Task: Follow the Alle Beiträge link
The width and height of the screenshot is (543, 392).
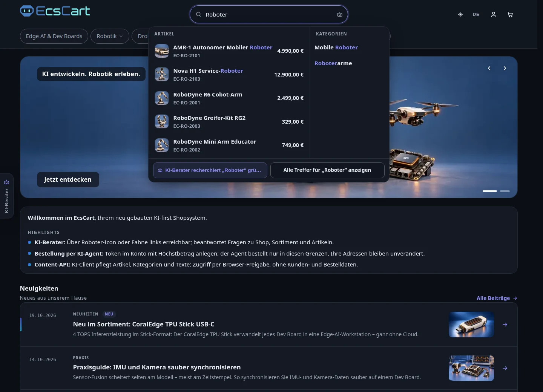Action: tap(497, 298)
